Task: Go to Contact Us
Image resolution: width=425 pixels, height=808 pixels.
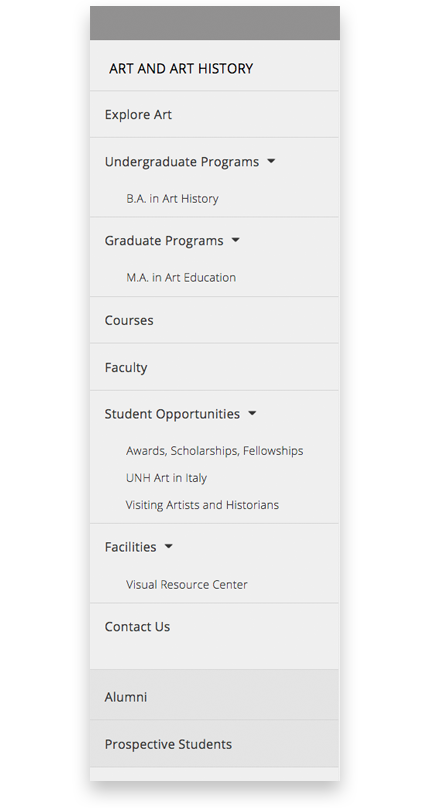Action: [x=137, y=627]
